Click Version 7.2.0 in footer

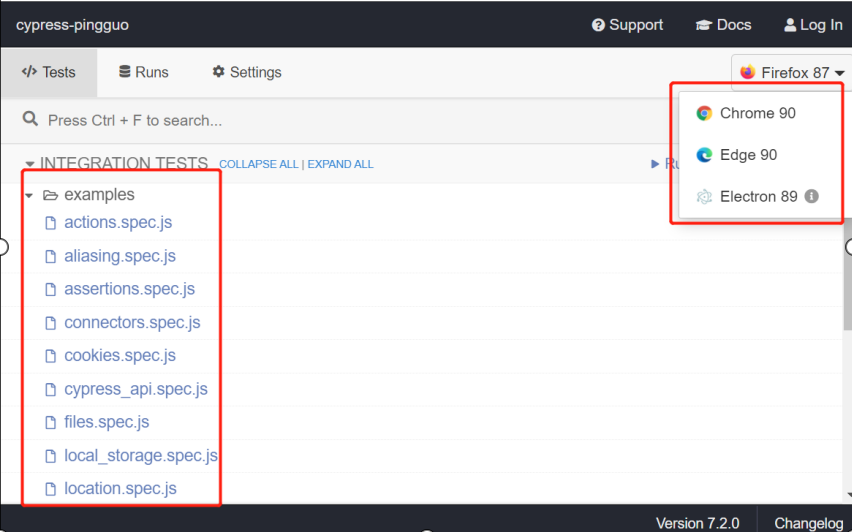[697, 523]
